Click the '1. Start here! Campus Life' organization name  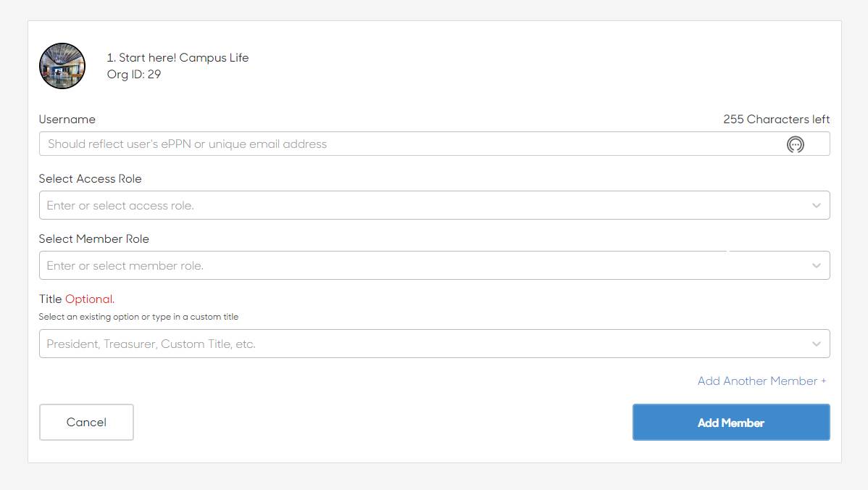(x=178, y=58)
